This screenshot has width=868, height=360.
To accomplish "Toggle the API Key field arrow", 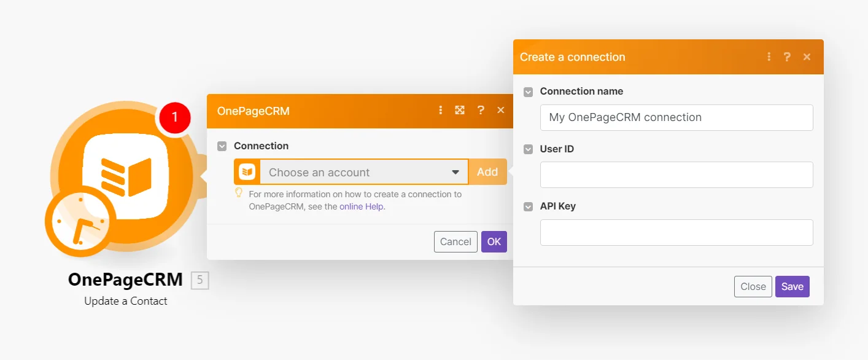I will pos(528,206).
